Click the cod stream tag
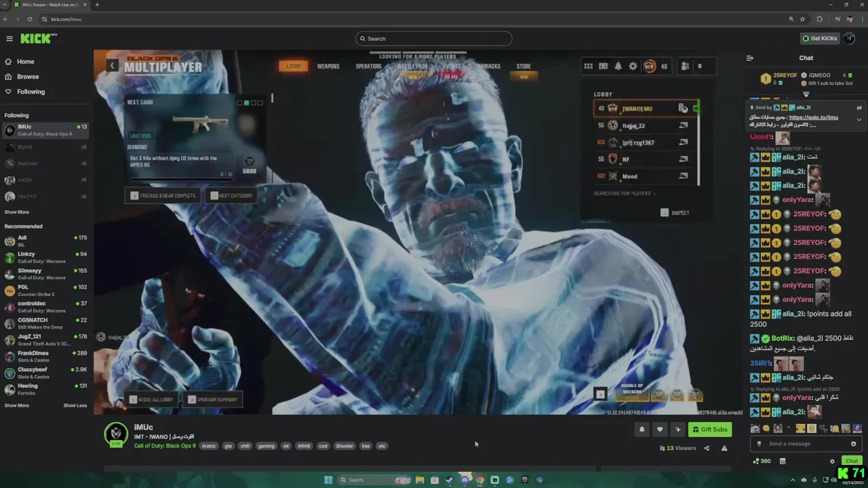 tap(323, 446)
